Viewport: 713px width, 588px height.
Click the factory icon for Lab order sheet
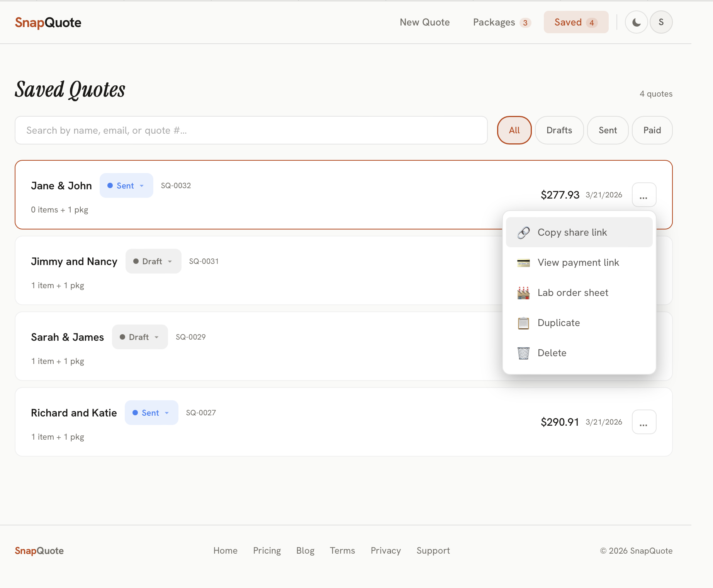[x=523, y=293]
